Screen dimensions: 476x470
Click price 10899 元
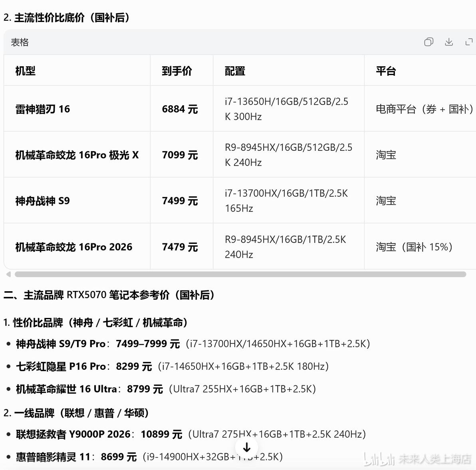tap(161, 434)
